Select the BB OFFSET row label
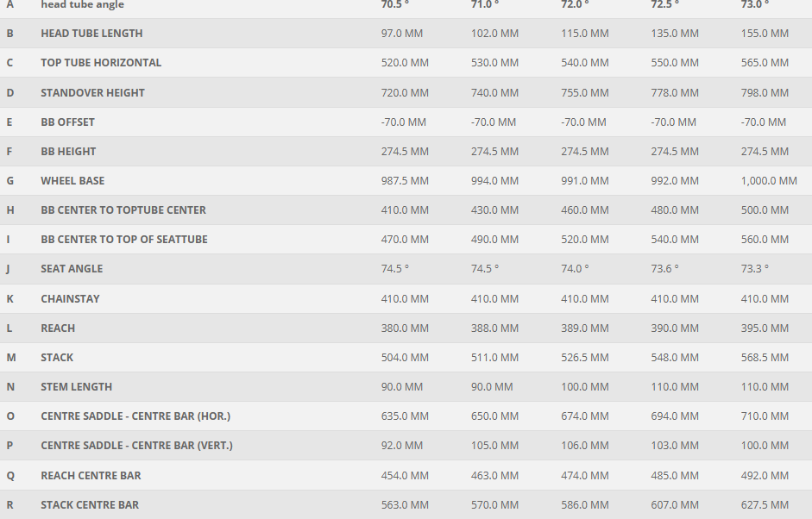Viewport: 812px width, 519px height. [x=67, y=122]
